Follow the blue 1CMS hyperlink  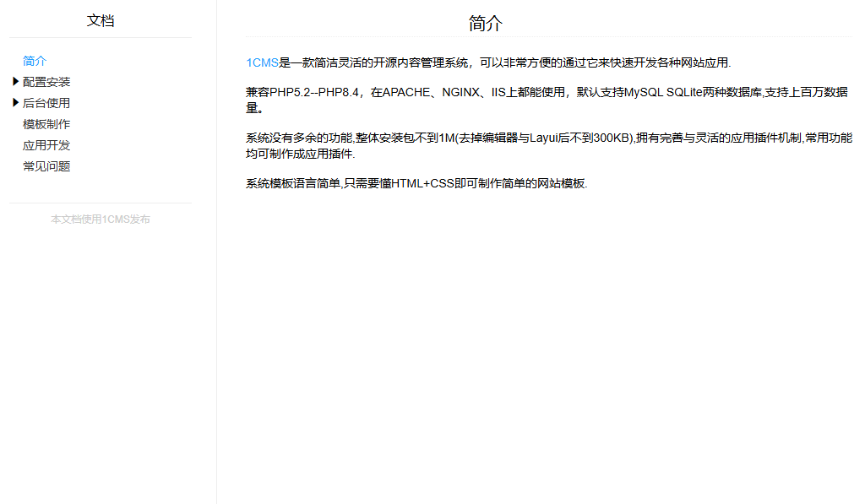pos(262,62)
